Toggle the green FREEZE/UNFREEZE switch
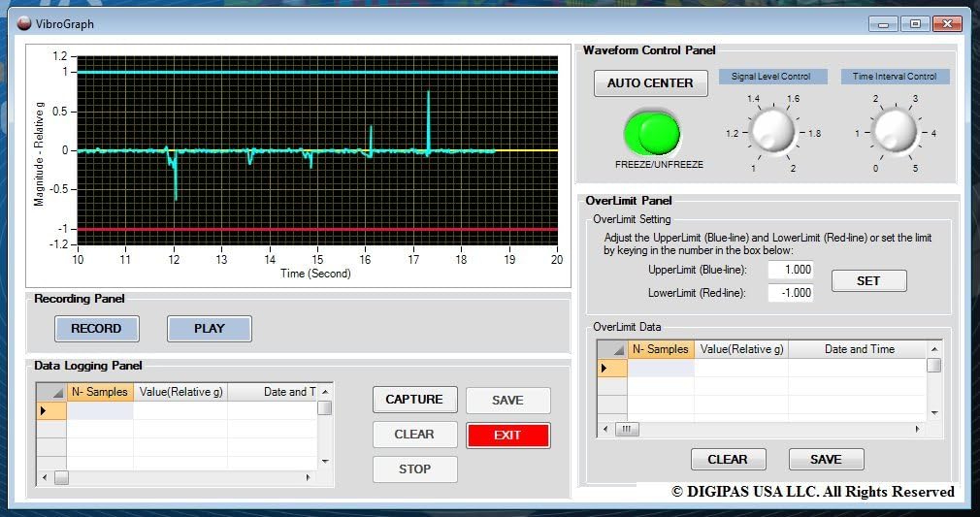Viewport: 980px width, 517px height. pos(652,132)
